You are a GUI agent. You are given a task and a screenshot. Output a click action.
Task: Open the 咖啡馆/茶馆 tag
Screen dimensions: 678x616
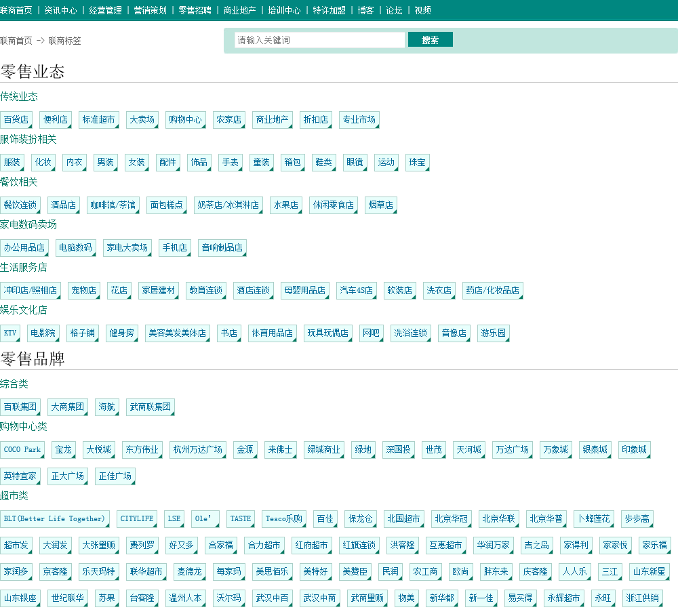point(113,205)
